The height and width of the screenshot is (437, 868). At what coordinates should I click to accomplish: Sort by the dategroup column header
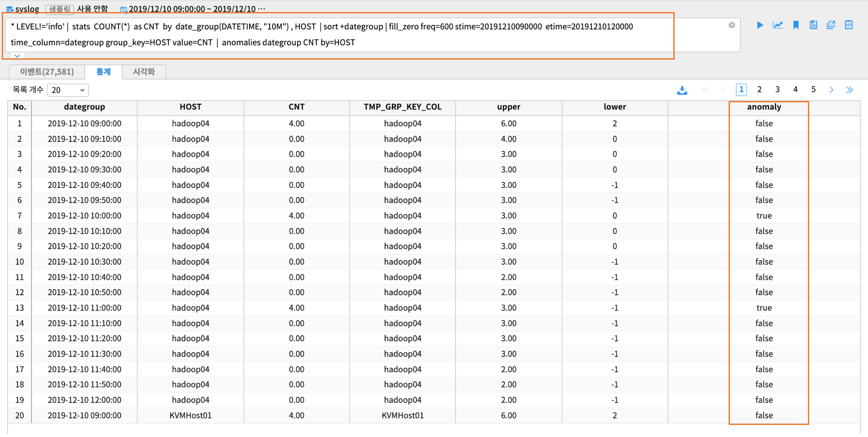coord(85,107)
